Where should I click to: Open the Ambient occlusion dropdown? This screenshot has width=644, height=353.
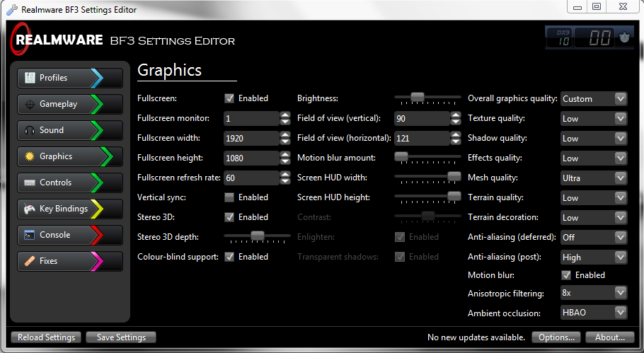point(594,313)
